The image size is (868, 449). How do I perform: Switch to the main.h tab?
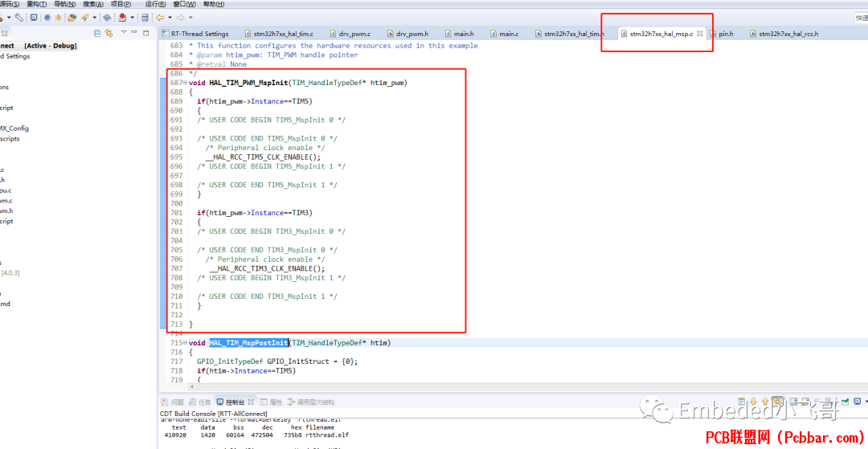pyautogui.click(x=458, y=34)
